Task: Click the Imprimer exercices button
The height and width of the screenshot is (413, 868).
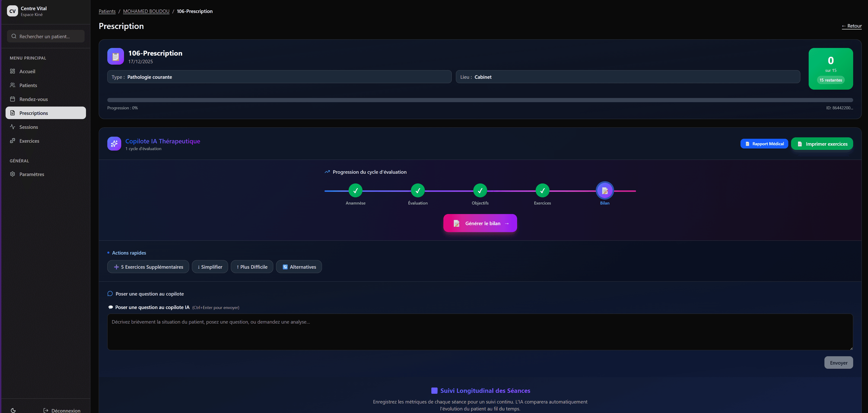Action: [x=822, y=144]
